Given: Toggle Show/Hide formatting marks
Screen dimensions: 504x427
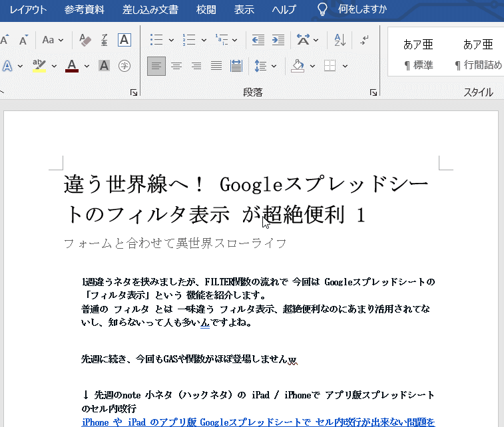Looking at the screenshot, I should pos(364,40).
